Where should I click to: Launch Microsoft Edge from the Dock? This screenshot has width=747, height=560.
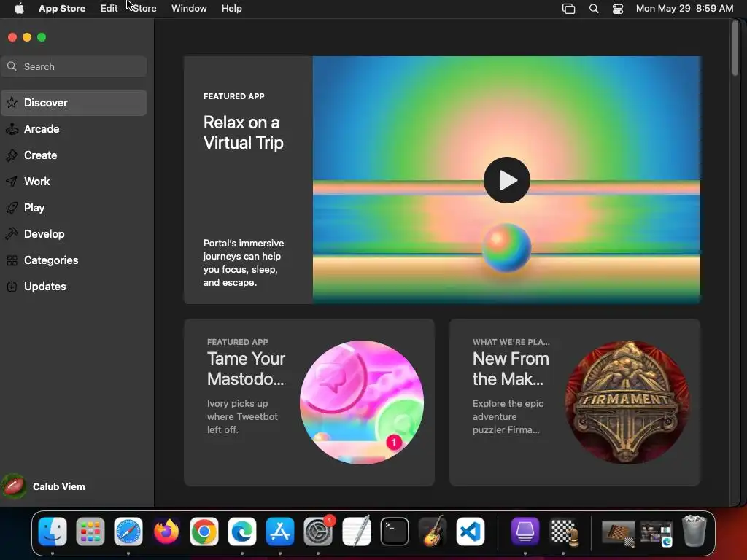(242, 532)
